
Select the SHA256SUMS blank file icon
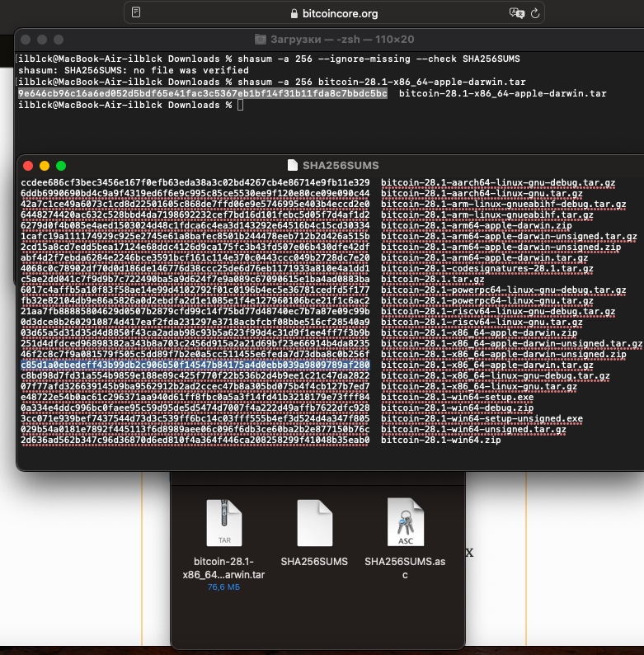(x=315, y=522)
